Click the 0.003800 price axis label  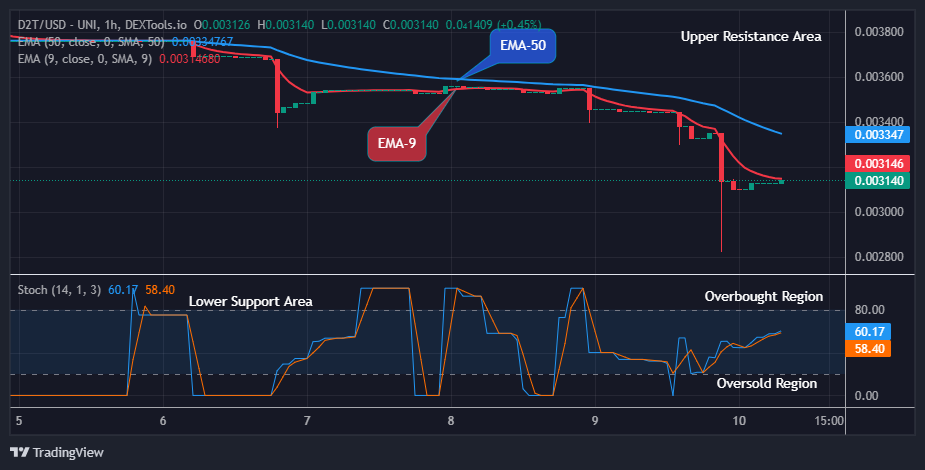point(879,31)
